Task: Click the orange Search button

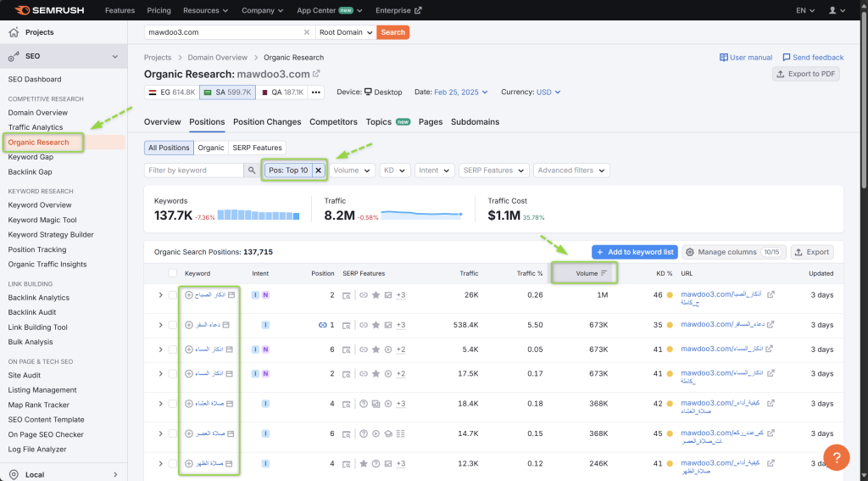Action: point(393,32)
